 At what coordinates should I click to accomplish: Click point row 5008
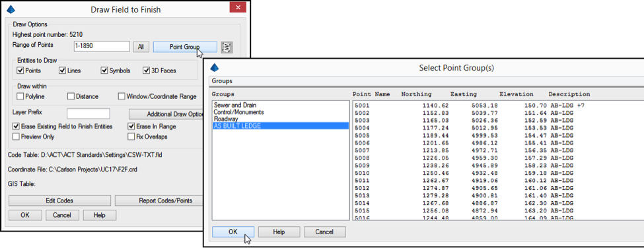pos(498,158)
